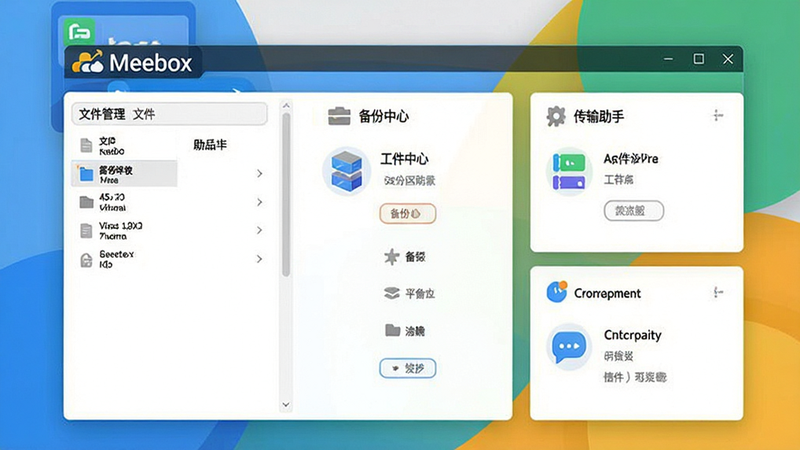Switch to the 文件 tab

click(x=144, y=114)
